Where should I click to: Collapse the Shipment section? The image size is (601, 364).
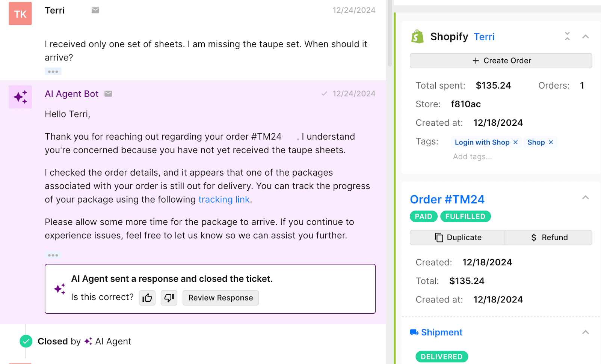[585, 332]
